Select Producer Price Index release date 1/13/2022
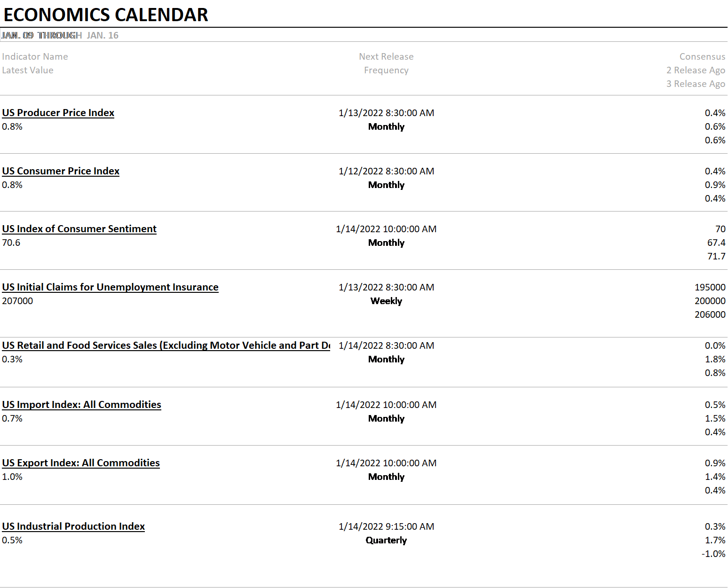The height and width of the screenshot is (588, 728). [x=386, y=113]
